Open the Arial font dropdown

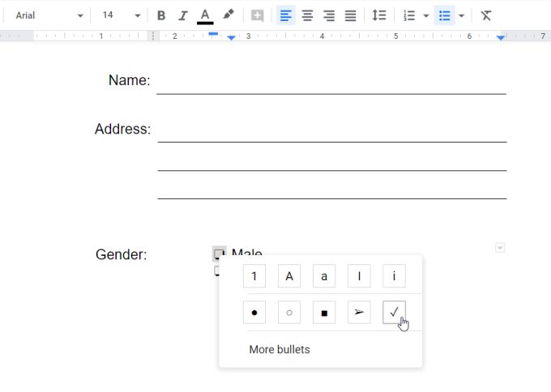[x=49, y=15]
